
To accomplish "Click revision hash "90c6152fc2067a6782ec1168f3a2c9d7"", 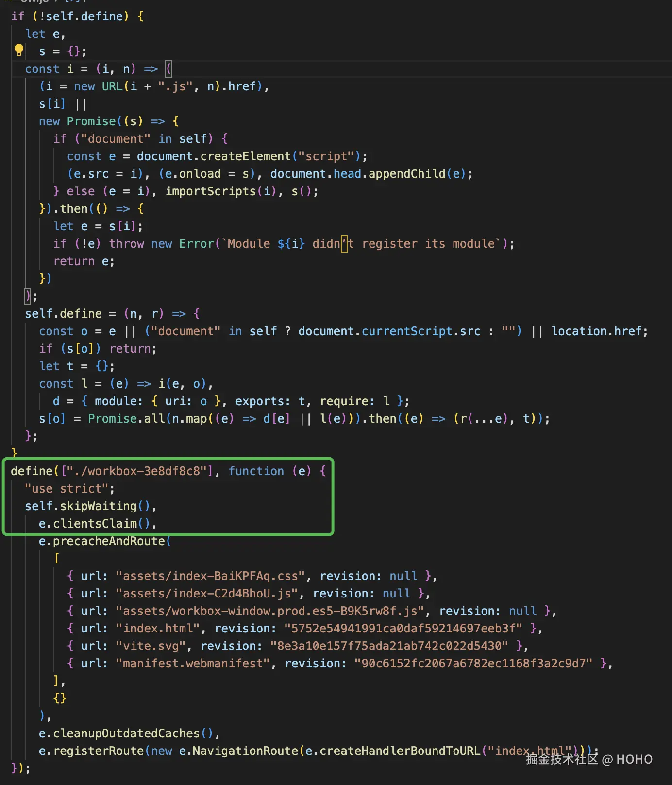I will tap(473, 664).
